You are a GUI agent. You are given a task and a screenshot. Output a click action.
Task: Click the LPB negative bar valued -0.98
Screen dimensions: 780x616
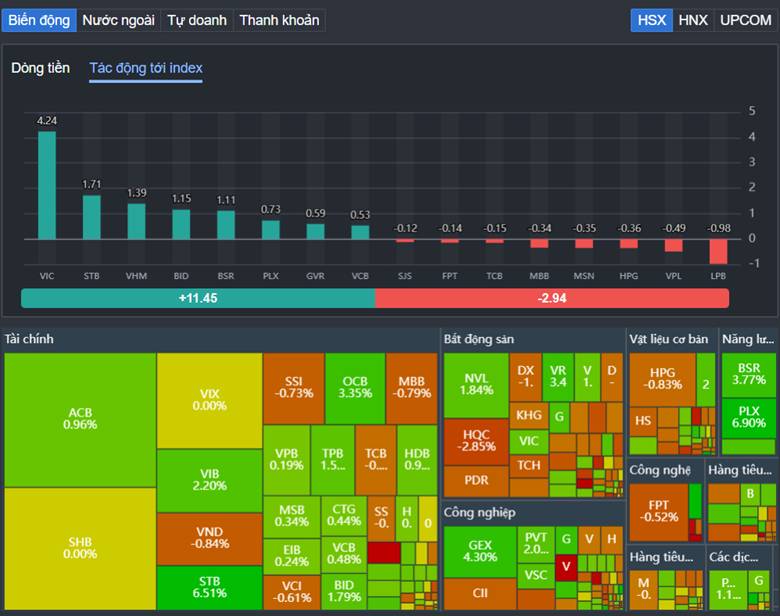(718, 251)
